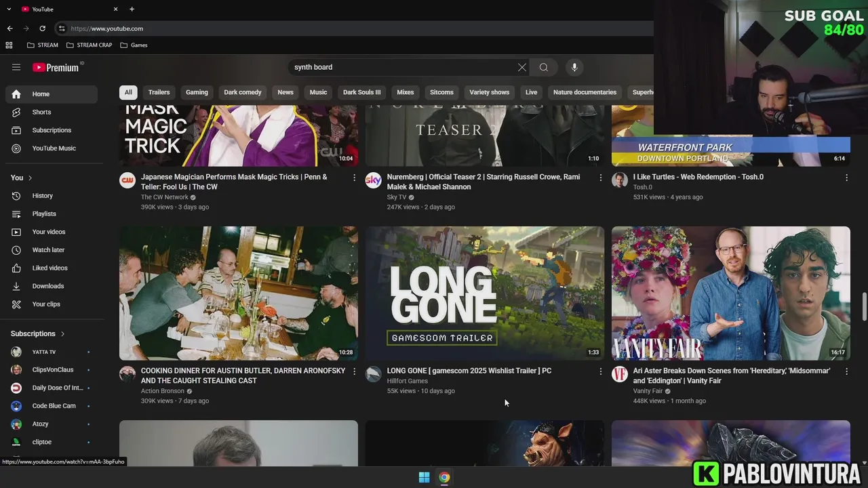
Task: Open more options for Cooking Dinner video
Action: click(354, 371)
